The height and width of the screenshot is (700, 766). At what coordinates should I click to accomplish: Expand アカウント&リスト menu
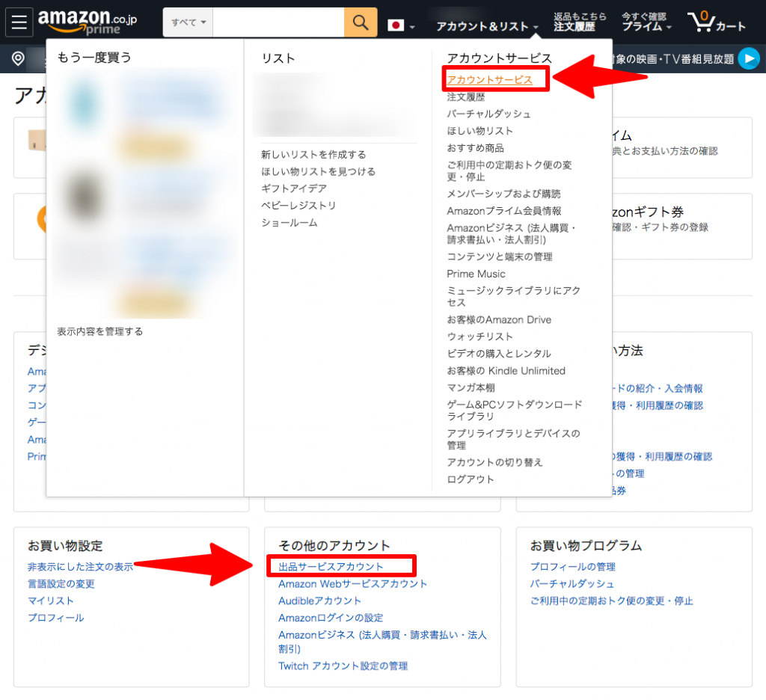pos(487,26)
